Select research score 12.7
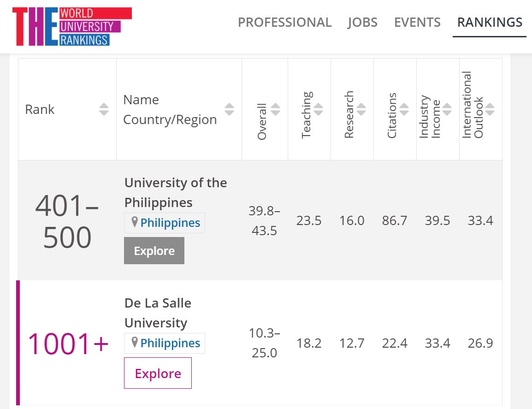Screen dimensions: 532x409 352,343
